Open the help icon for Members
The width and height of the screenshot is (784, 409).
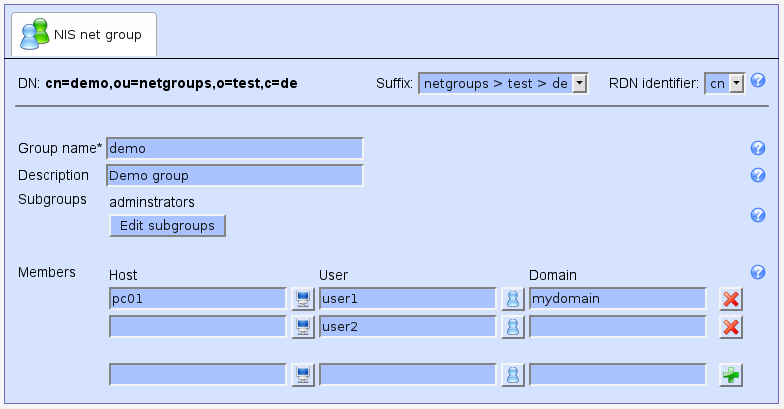coord(757,272)
